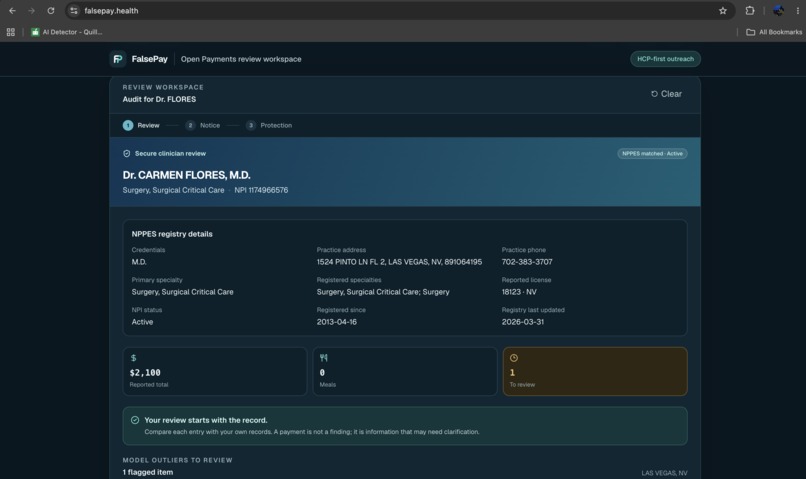Screen dimensions: 806x479
Task: Click the Credentials value M.D.
Action: coord(139,262)
